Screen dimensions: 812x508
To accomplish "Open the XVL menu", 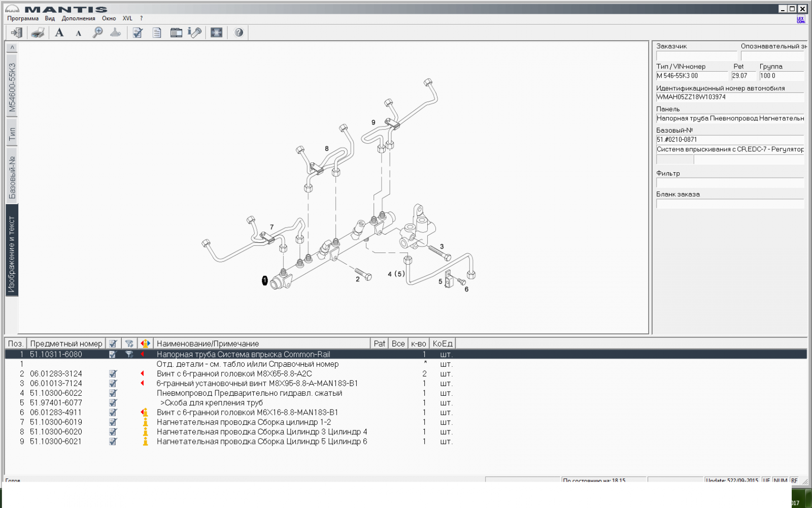I will click(x=127, y=18).
